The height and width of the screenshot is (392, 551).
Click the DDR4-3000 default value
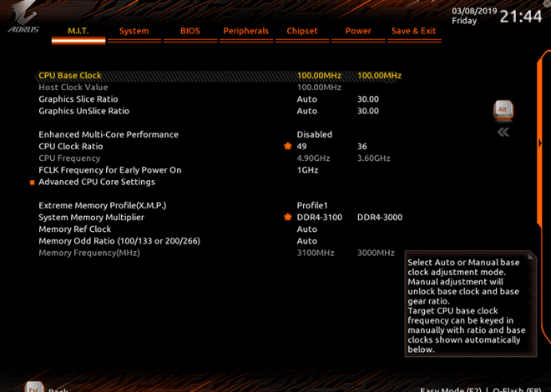point(380,217)
